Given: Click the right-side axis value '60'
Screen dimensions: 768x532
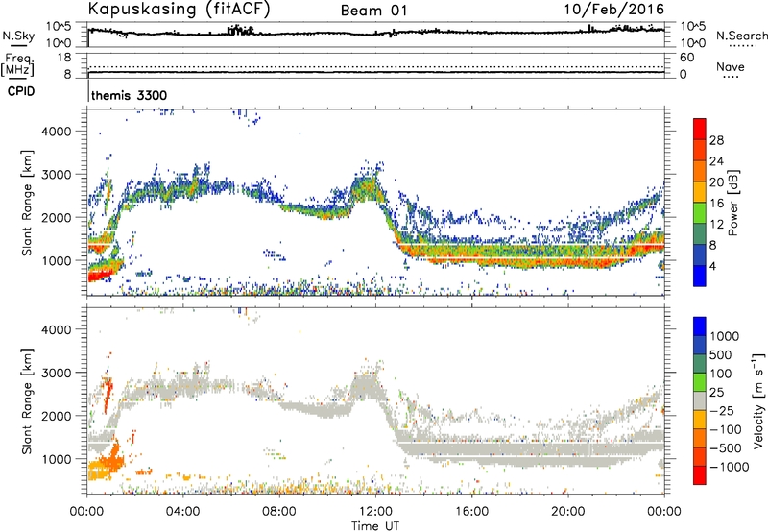Looking at the screenshot, I should [686, 58].
